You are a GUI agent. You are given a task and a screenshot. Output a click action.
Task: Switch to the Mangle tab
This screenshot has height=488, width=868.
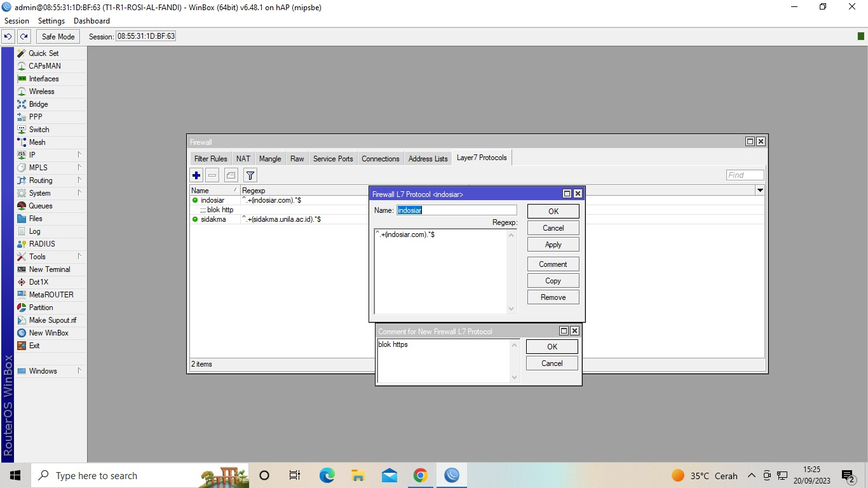(270, 159)
